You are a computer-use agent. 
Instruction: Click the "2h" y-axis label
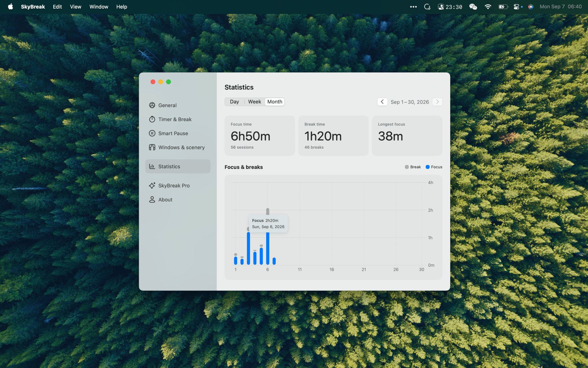point(431,210)
